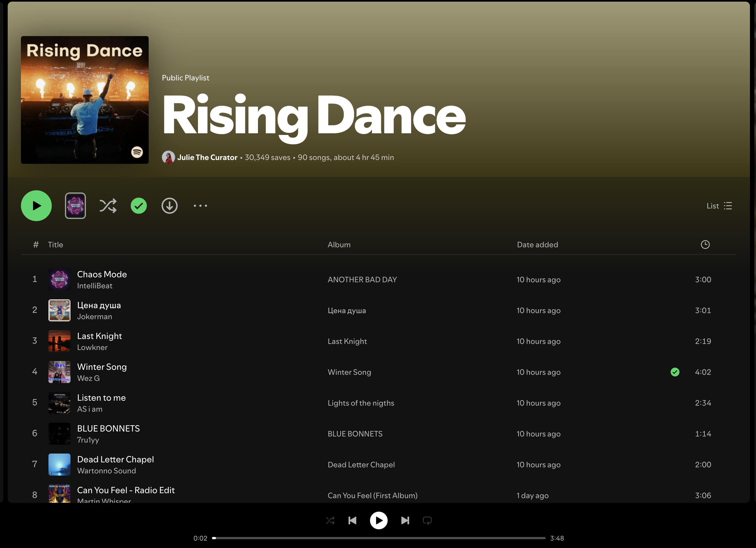Seek on the playback progress bar
The height and width of the screenshot is (548, 756).
pos(379,538)
